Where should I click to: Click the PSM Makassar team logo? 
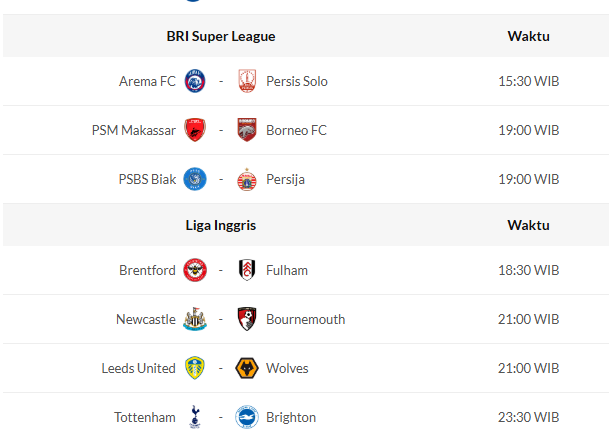pyautogui.click(x=195, y=130)
